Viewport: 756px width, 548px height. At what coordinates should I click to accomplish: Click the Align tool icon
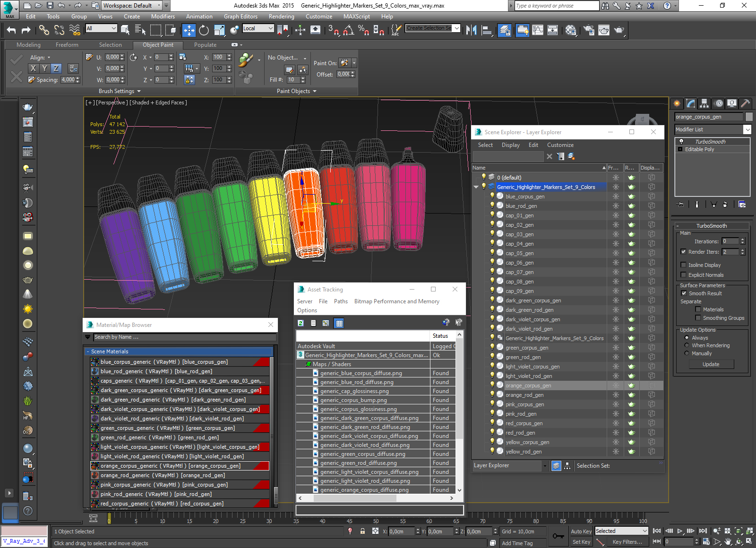(x=487, y=30)
